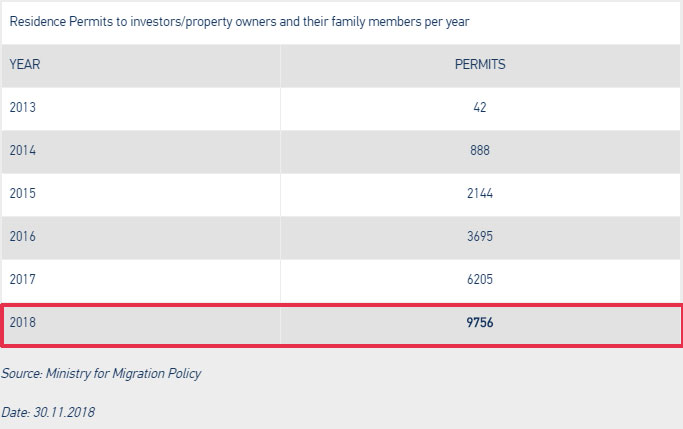The width and height of the screenshot is (683, 429).
Task: Select the PERMITS column header
Action: 479,64
